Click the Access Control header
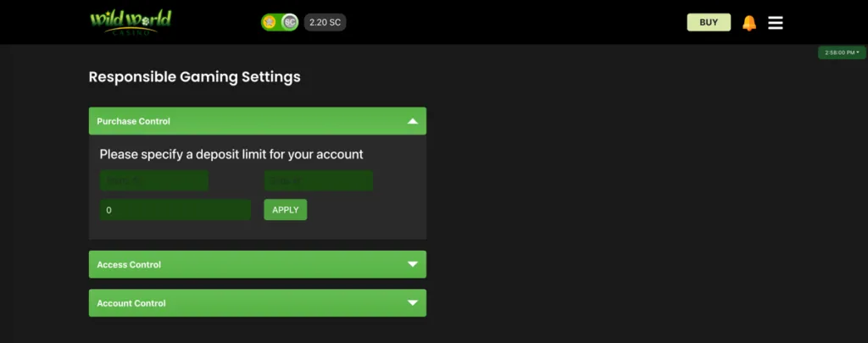 (x=258, y=264)
